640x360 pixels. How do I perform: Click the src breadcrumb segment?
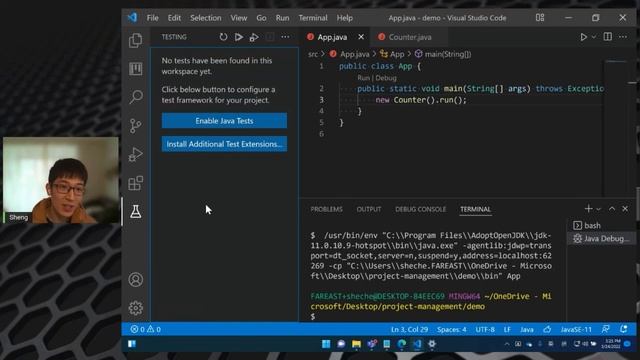313,54
